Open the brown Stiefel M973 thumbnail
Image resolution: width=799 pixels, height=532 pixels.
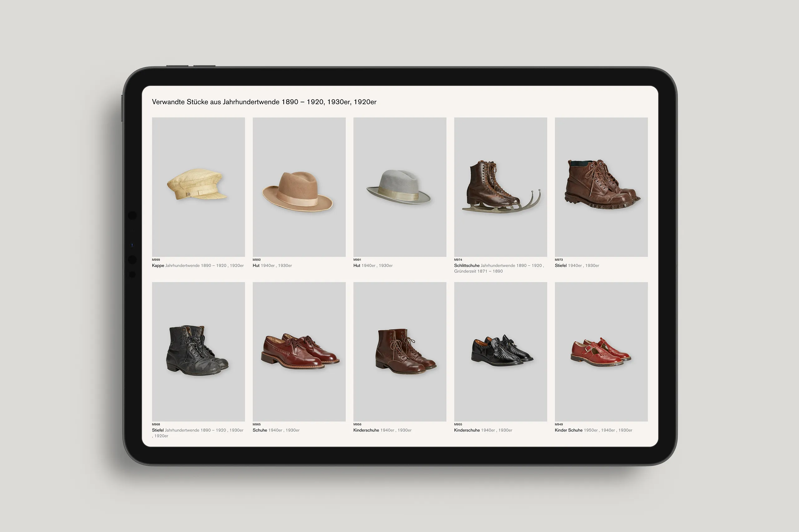[601, 186]
